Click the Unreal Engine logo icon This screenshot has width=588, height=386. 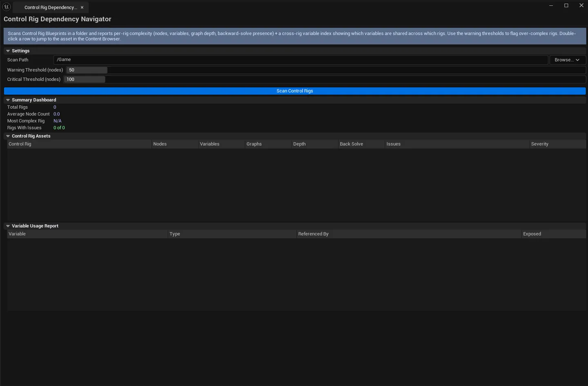tap(7, 7)
